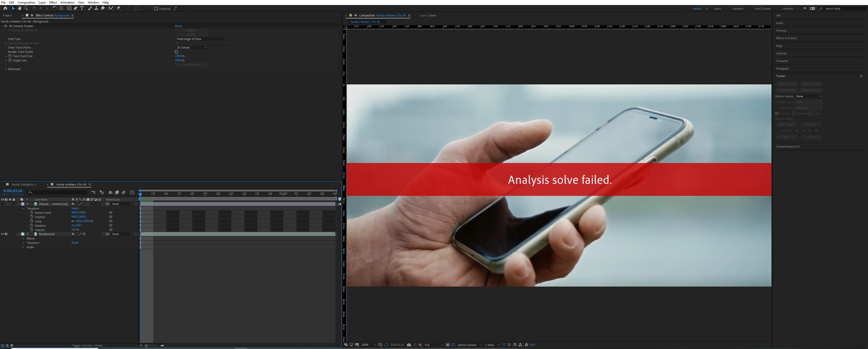
Task: Open the Graph Editor in timeline
Action: point(132,193)
